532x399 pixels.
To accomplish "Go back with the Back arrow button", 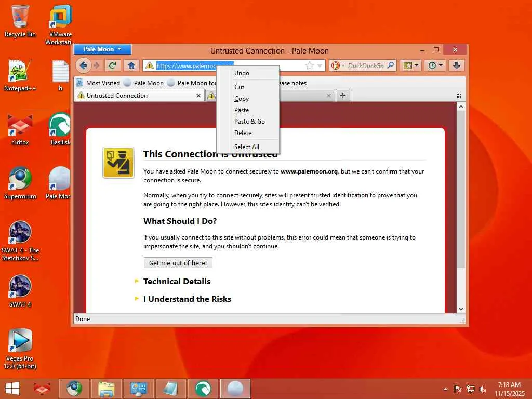I will [84, 65].
